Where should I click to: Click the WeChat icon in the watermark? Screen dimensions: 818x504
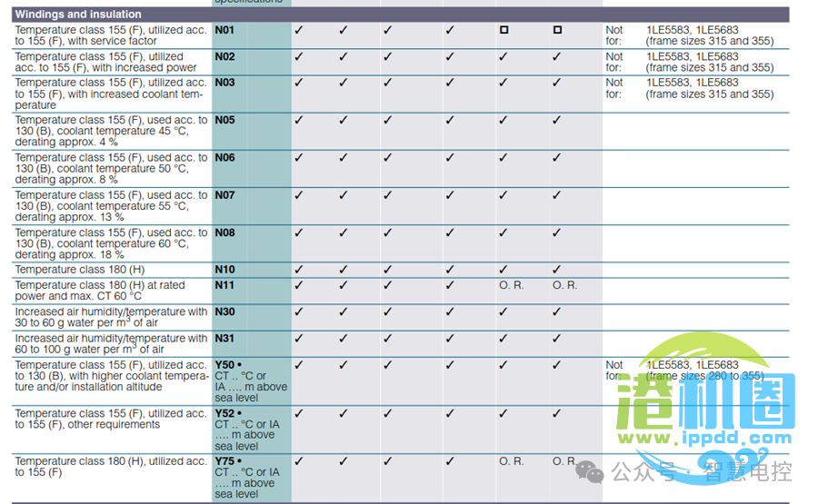point(591,472)
